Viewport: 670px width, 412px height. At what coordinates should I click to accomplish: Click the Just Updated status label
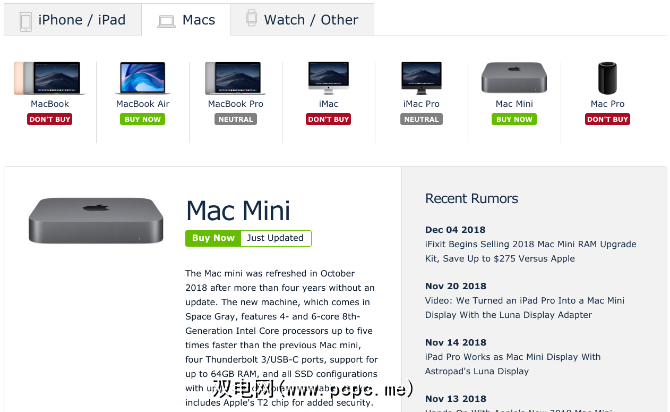point(276,238)
